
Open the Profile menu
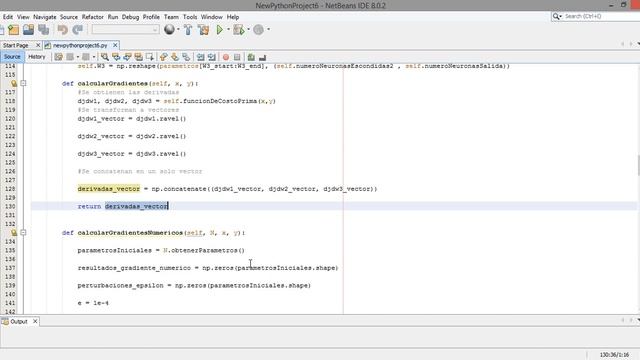coord(151,17)
